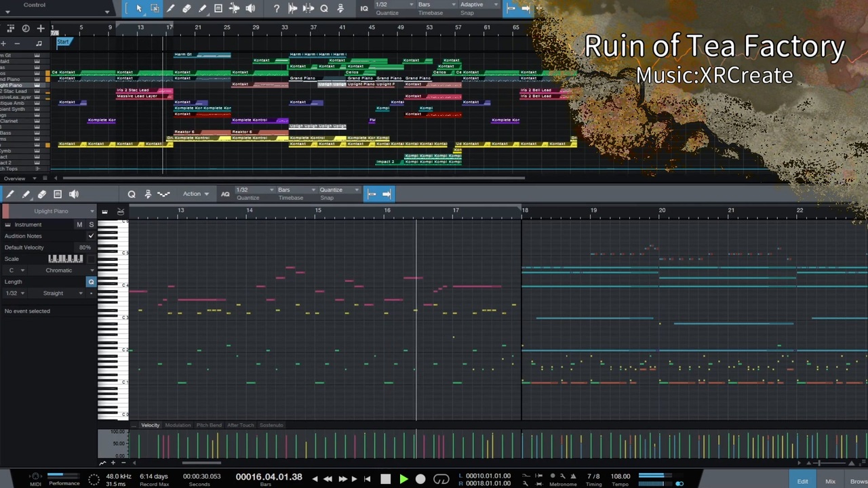Open the Action dropdown menu
Viewport: 868px width, 488px height.
pos(196,195)
